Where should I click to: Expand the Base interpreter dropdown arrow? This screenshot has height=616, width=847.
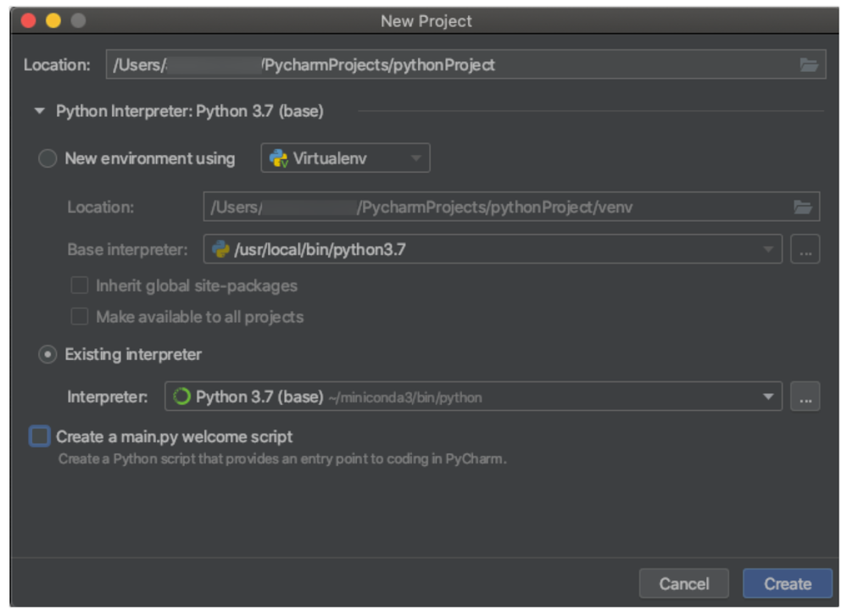(768, 249)
